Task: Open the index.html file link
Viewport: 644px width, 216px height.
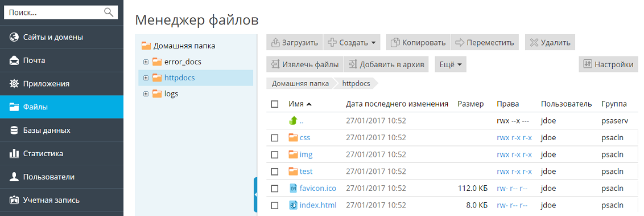Action: tap(319, 205)
